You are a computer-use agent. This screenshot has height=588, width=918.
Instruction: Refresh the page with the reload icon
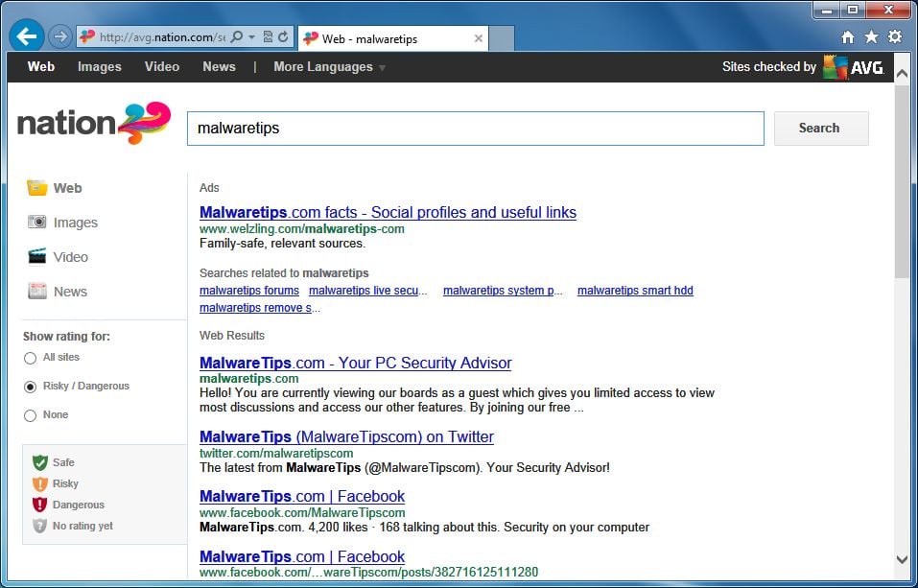click(x=283, y=36)
